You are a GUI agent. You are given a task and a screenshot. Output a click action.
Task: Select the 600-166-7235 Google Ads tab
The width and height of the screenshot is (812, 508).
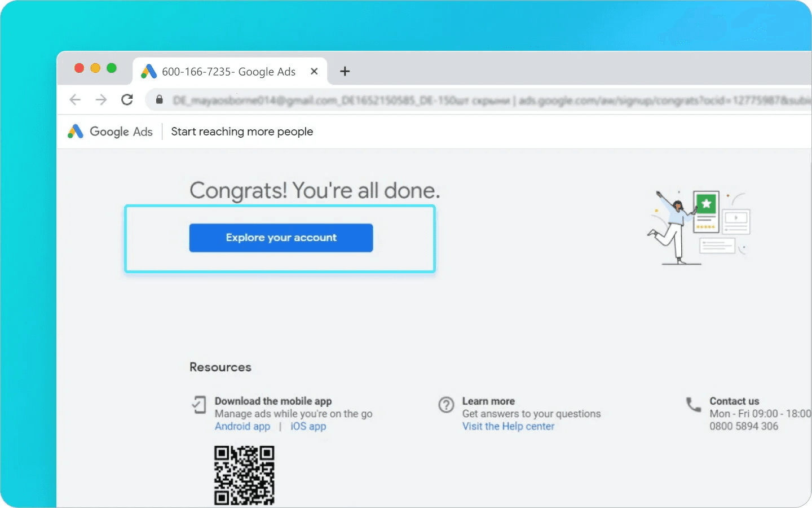coord(230,71)
